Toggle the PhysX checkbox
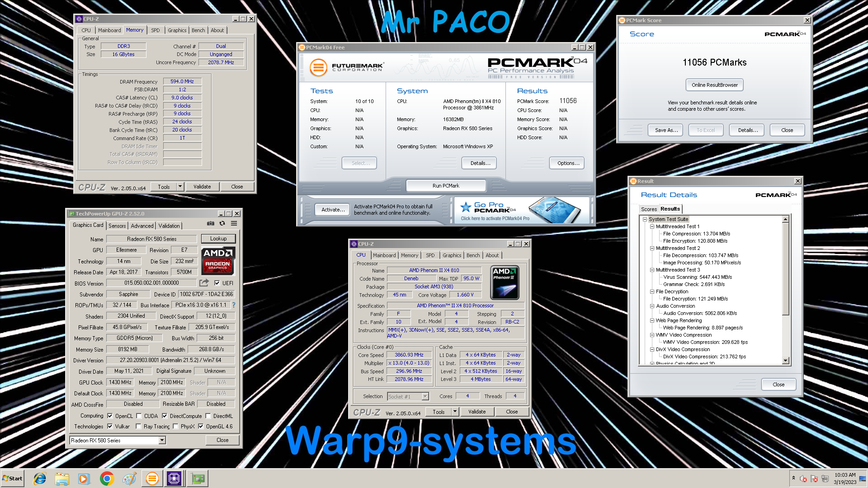The height and width of the screenshot is (488, 868). click(175, 426)
